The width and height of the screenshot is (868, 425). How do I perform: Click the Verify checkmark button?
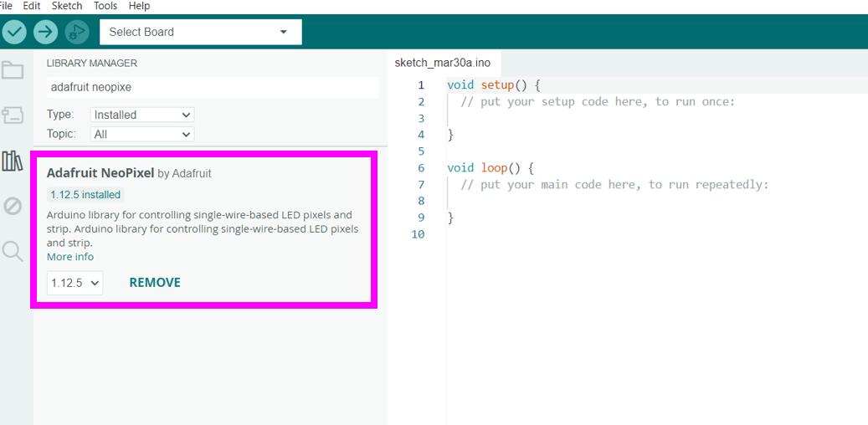(x=14, y=32)
